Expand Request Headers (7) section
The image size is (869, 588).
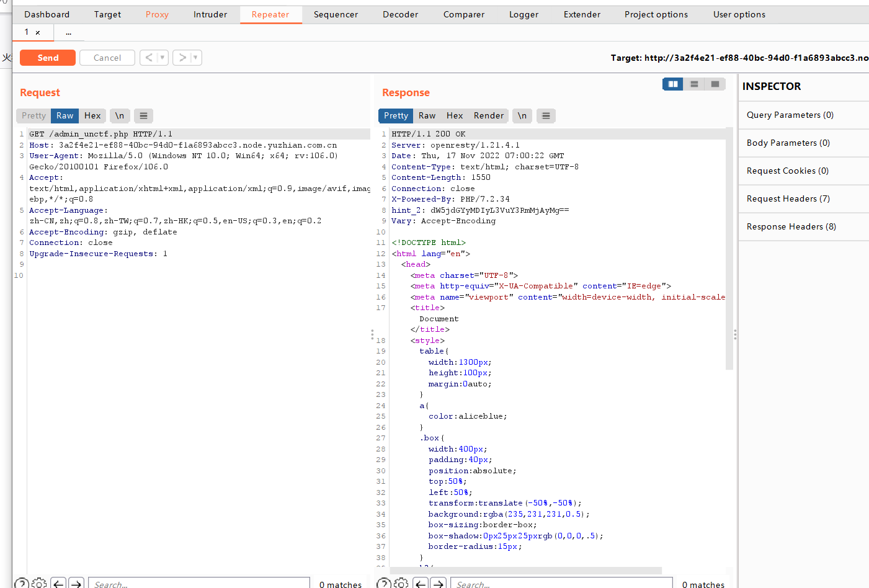pyautogui.click(x=804, y=198)
